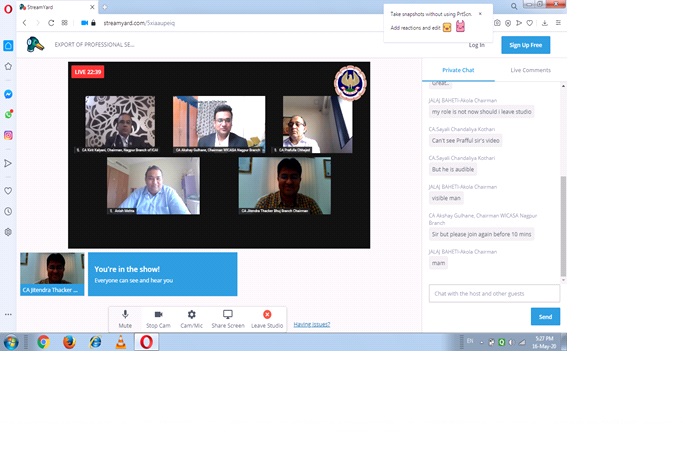Viewport: 685px width, 460px height.
Task: Launch Internet Explorer from taskbar
Action: tap(95, 342)
